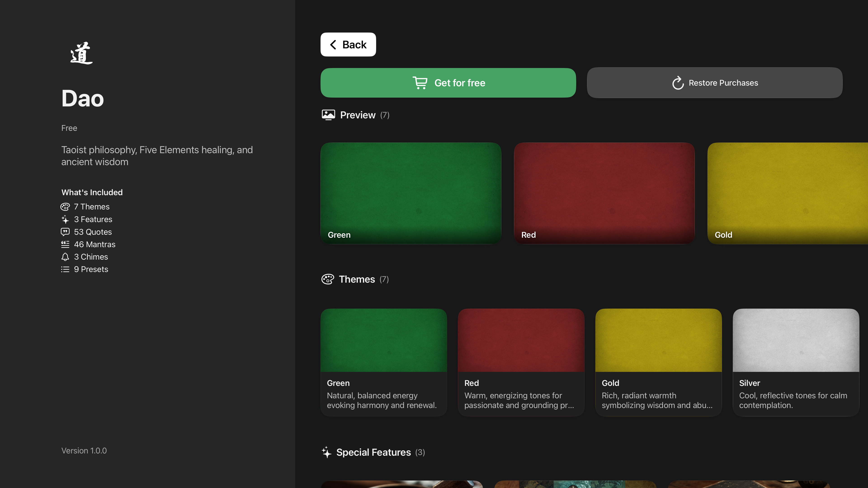Click the mantras icon beside 46 Mantras

65,244
